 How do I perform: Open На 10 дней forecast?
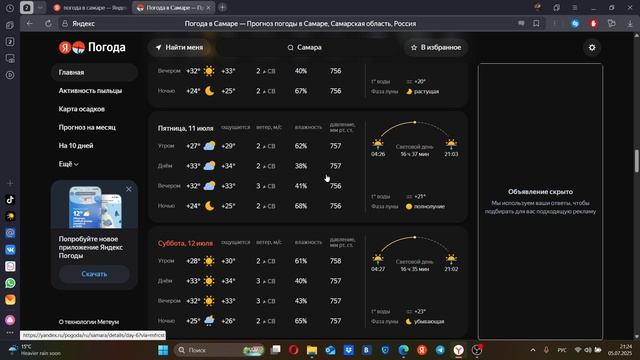coord(76,146)
